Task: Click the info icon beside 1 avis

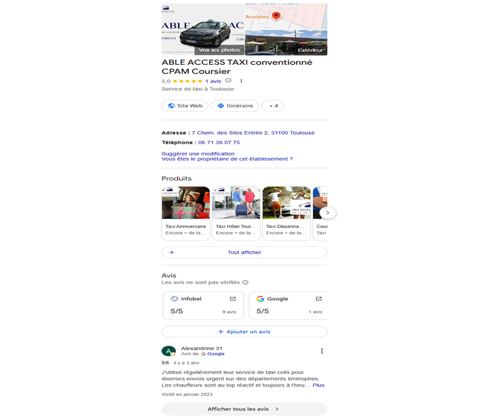Action: [x=228, y=81]
